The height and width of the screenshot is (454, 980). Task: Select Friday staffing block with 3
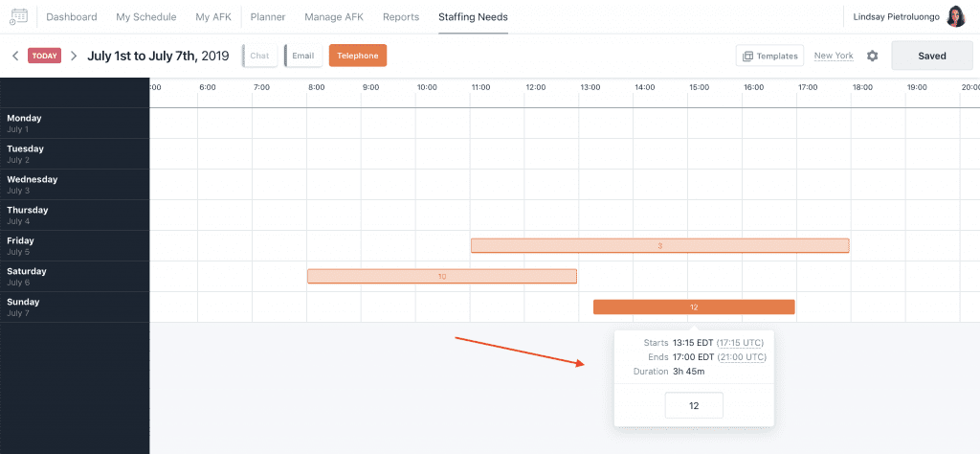pos(659,245)
